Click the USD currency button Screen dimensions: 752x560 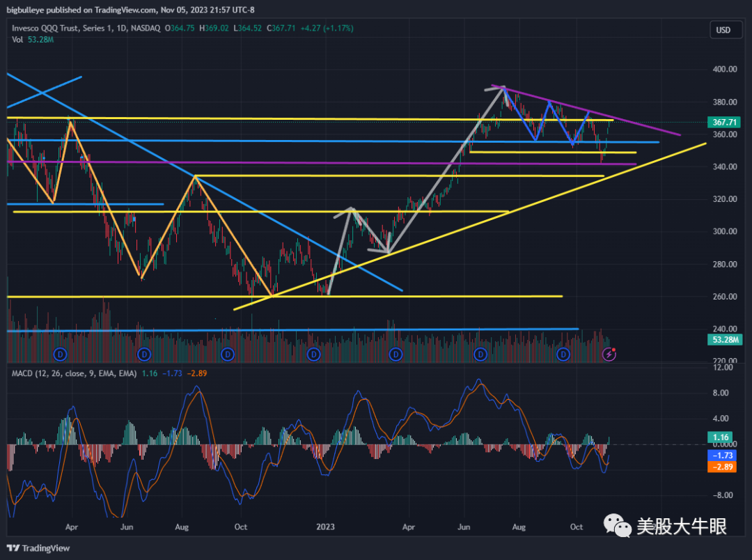tap(726, 30)
